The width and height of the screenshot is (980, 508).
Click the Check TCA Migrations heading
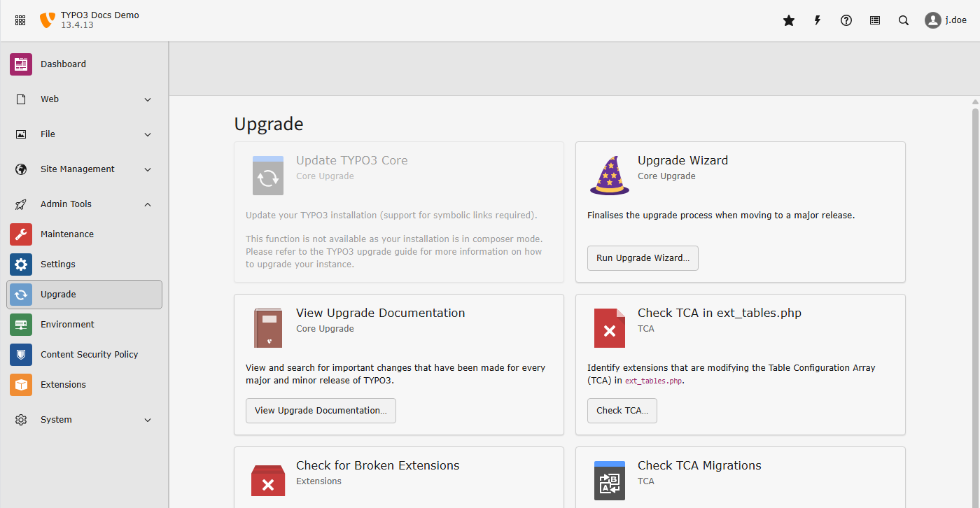(x=699, y=465)
